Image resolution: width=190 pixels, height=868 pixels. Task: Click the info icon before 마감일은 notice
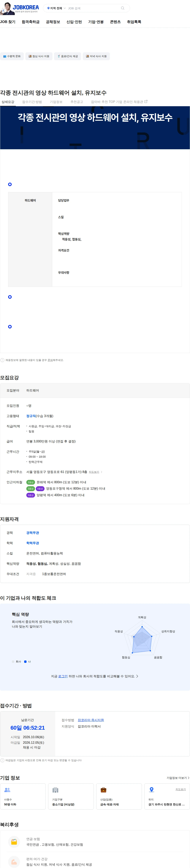(x=2, y=761)
